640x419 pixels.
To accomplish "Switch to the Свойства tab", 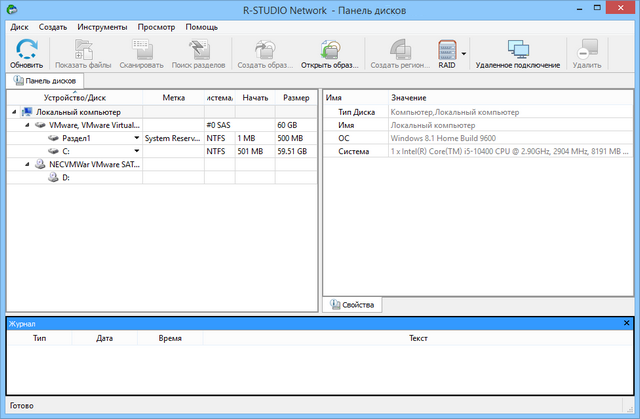I will click(351, 304).
